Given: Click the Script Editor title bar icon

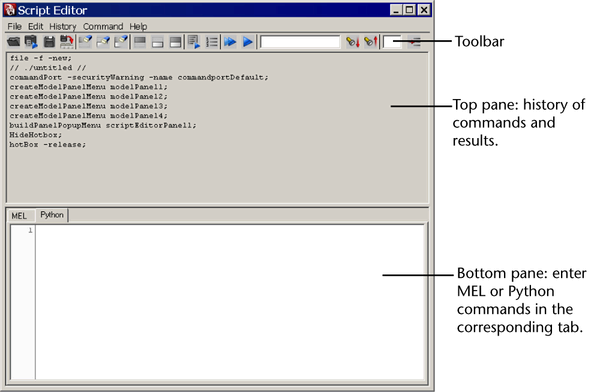Looking at the screenshot, I should [10, 10].
